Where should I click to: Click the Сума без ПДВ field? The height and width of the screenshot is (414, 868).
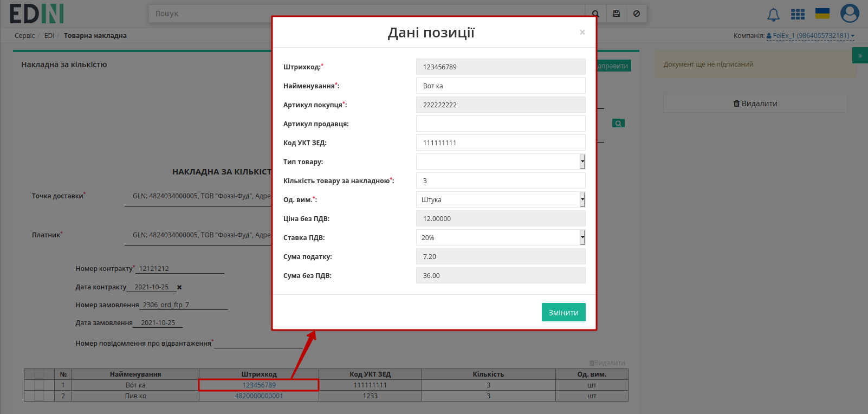pos(501,275)
